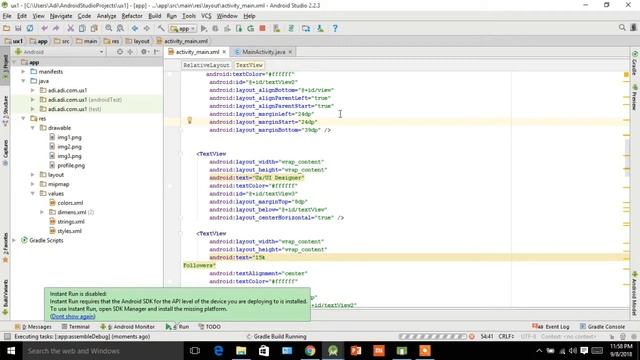Click the Open folder toolbar icon
This screenshot has height=360, width=640.
click(7, 28)
